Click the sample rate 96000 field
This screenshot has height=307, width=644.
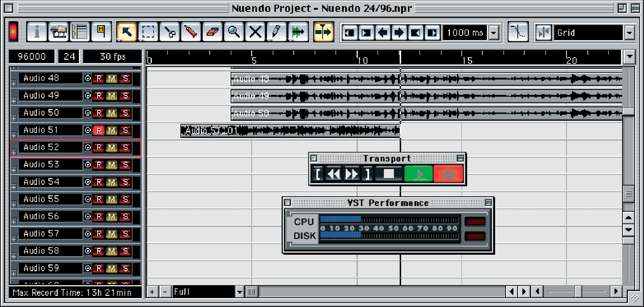coord(32,57)
